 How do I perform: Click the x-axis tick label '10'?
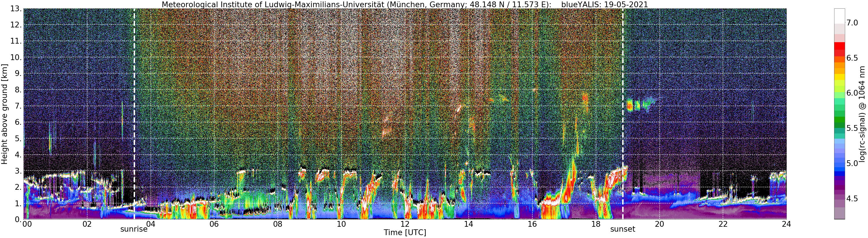tap(341, 224)
